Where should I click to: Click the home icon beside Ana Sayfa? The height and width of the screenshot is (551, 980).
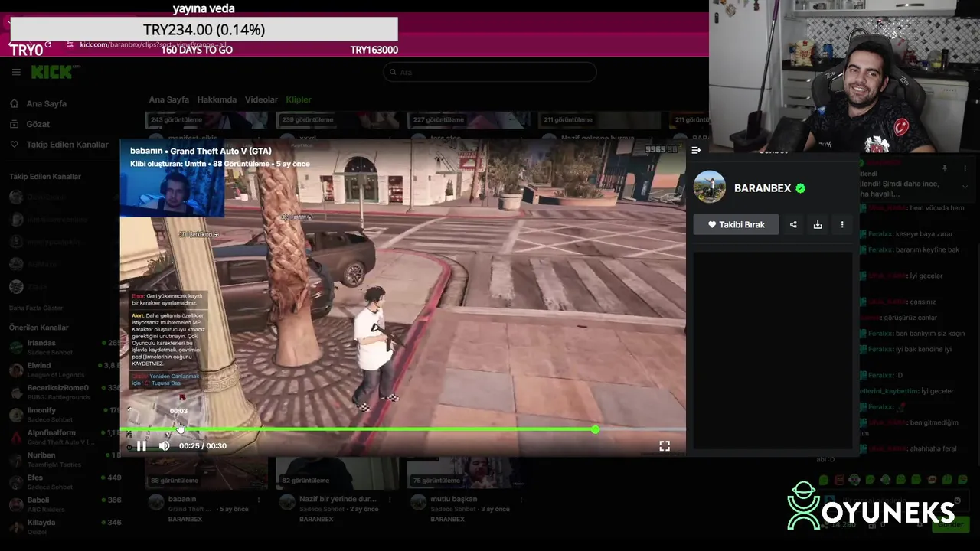point(14,103)
